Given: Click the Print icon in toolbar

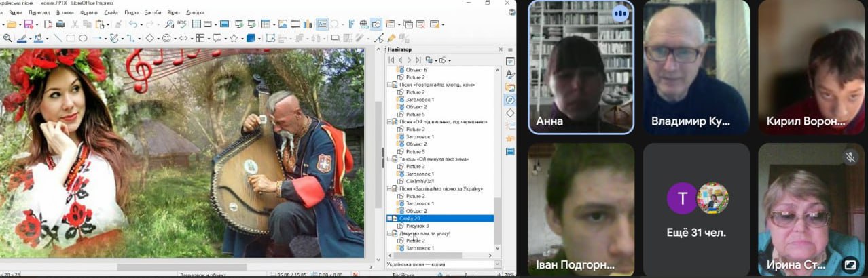Looking at the screenshot, I should tap(60, 24).
